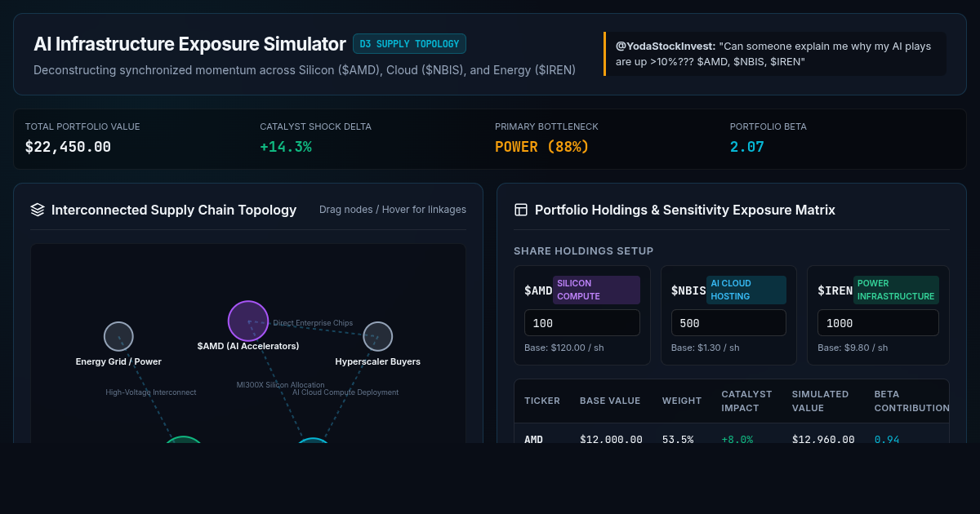Click the SHARE HOLDINGS SETUP section label
The height and width of the screenshot is (514, 980).
[583, 251]
